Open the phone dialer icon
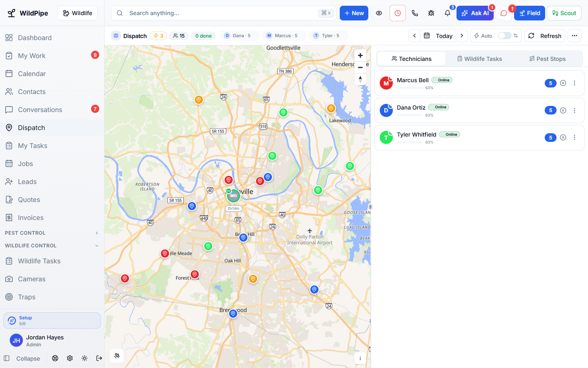 [415, 13]
